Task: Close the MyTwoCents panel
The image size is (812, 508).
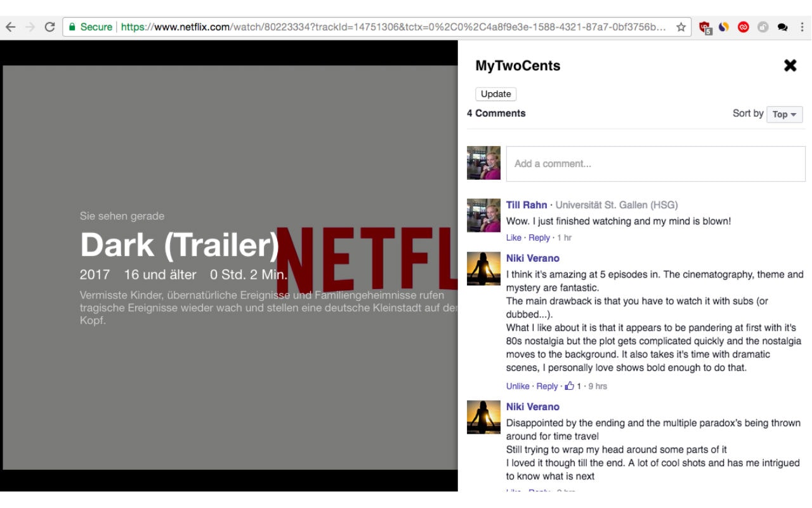Action: (790, 65)
